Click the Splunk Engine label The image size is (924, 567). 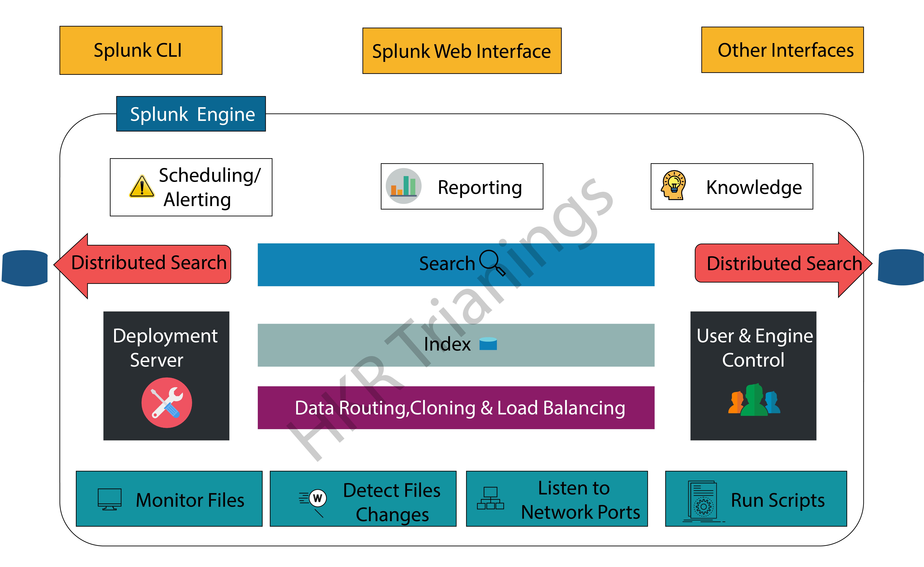(191, 114)
